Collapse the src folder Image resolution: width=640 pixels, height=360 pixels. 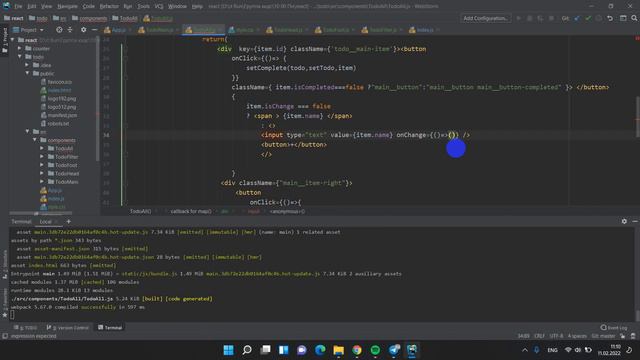tap(27, 131)
